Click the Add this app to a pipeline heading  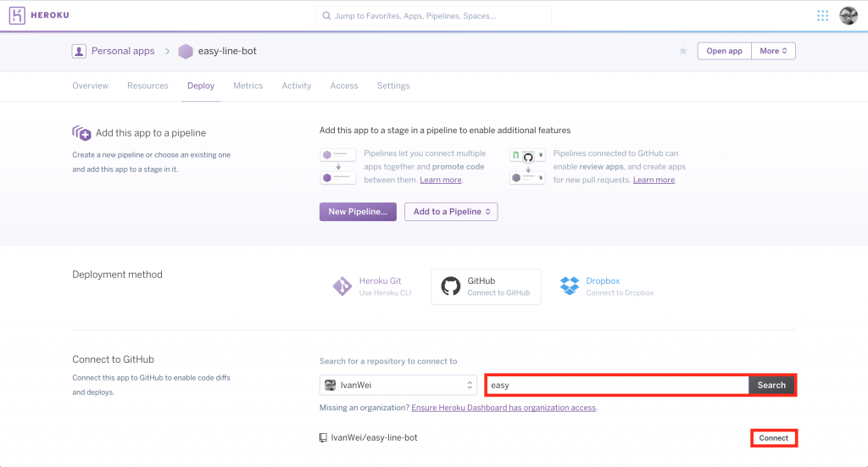tap(151, 133)
